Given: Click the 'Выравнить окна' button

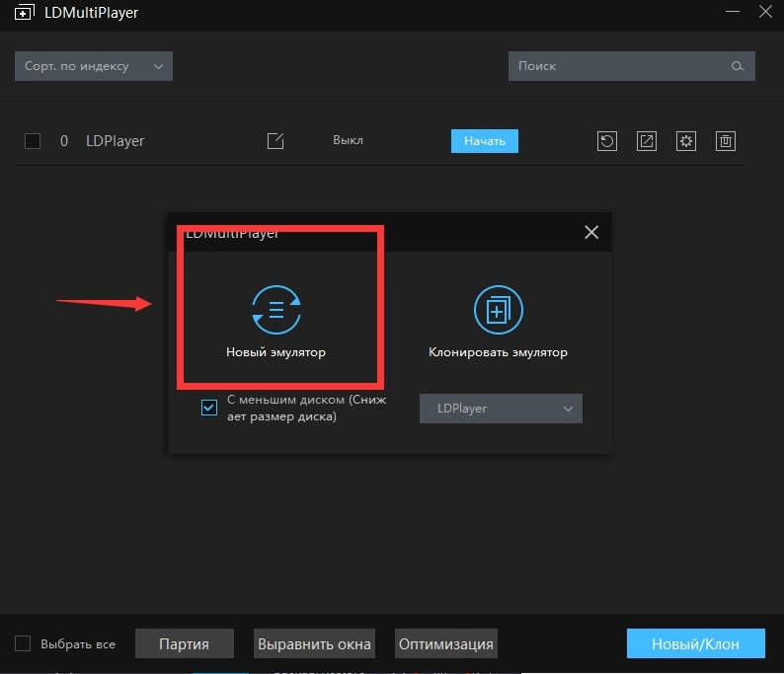Looking at the screenshot, I should pos(314,643).
